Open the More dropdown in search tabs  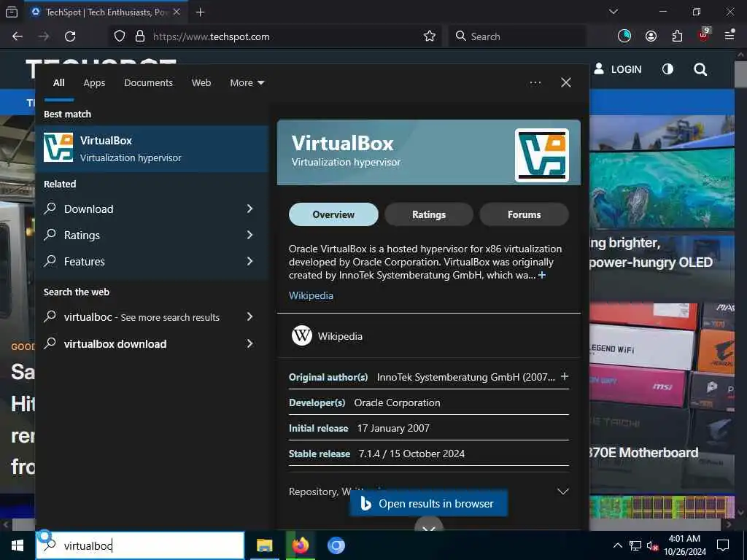247,83
